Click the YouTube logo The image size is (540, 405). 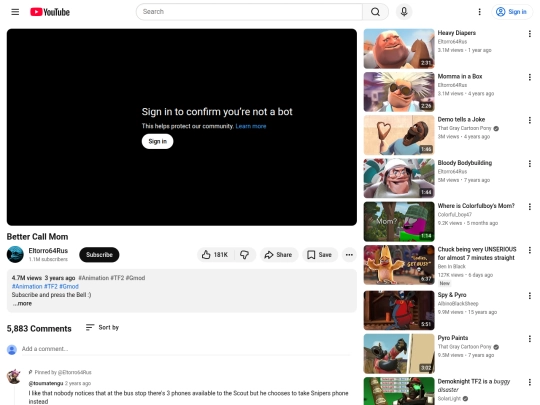tap(50, 12)
